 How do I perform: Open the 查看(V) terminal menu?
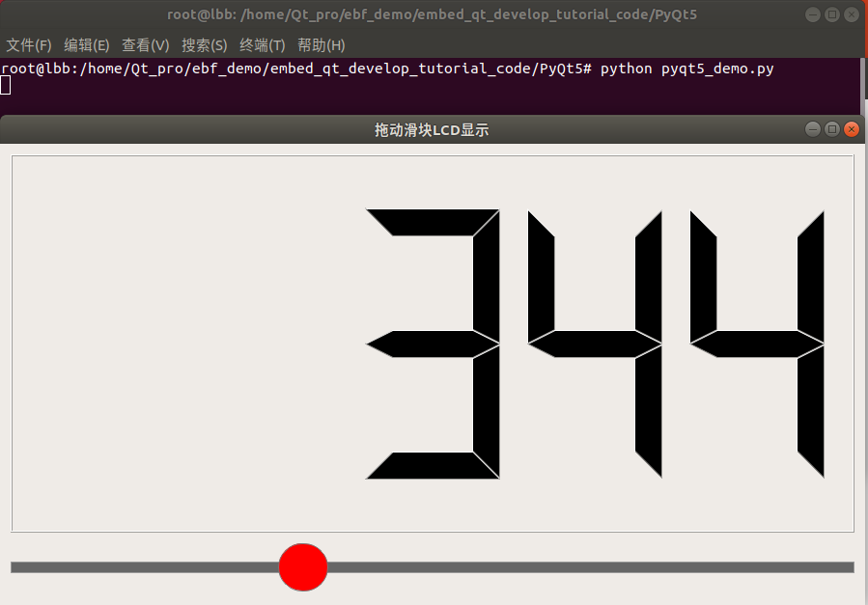(146, 44)
